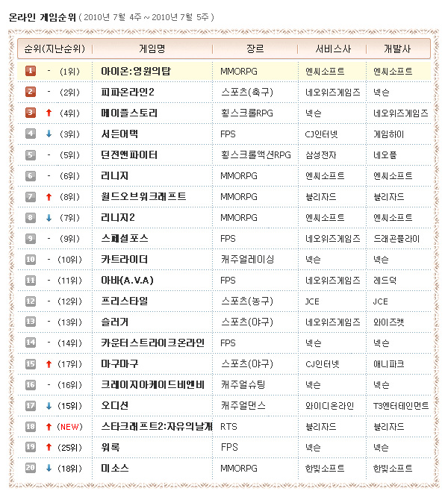
Task: Click the blue down arrow in 서든어택 row
Action: pyautogui.click(x=49, y=134)
